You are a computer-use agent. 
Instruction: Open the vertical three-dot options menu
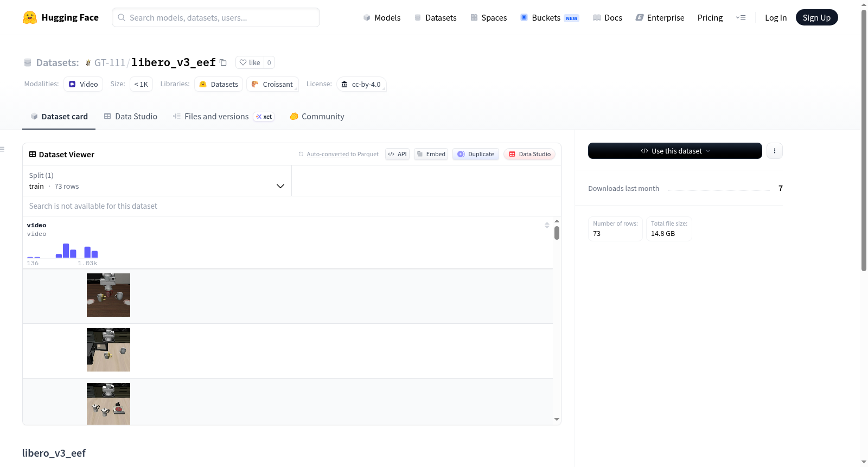(775, 151)
